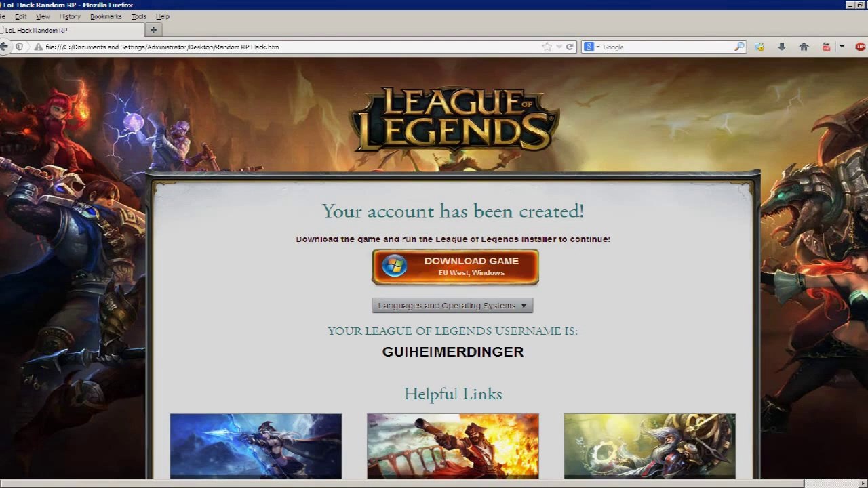The image size is (868, 488).
Task: Click the shield icon in address bar
Action: [x=19, y=47]
